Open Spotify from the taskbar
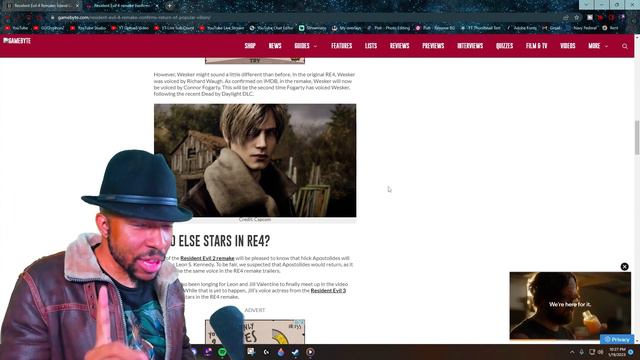 [x=222, y=352]
